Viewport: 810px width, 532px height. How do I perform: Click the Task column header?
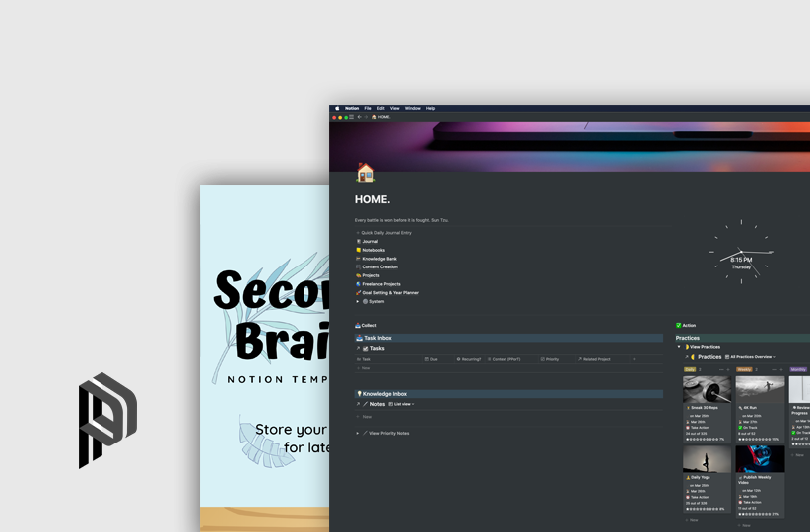[366, 359]
